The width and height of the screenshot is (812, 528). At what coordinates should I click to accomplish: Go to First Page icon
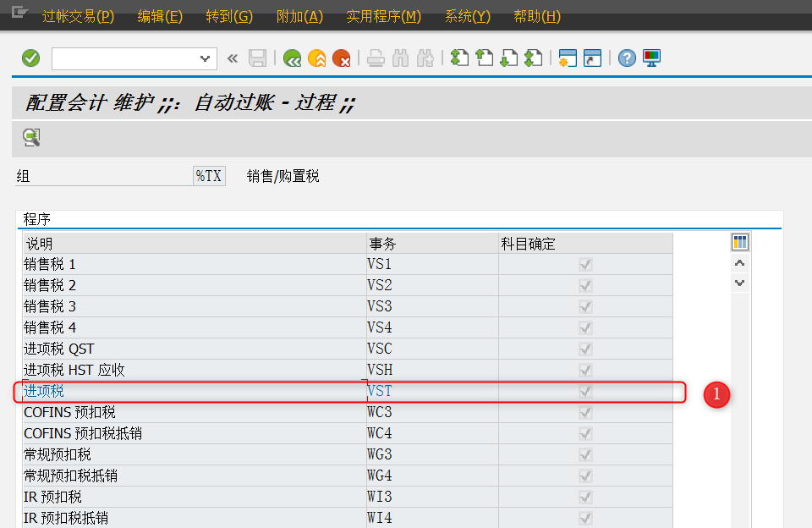(459, 58)
